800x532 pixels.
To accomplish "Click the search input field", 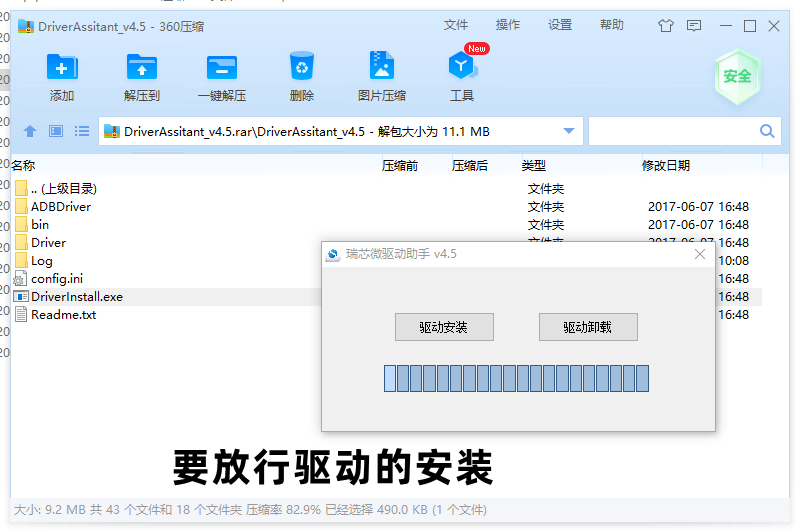I will (672, 131).
